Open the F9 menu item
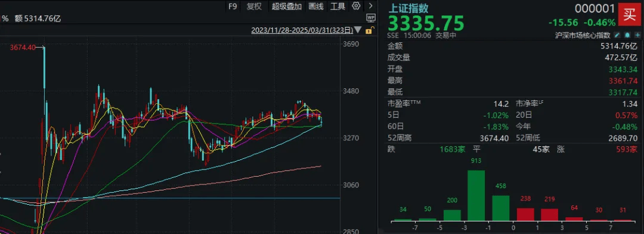 (x=233, y=6)
